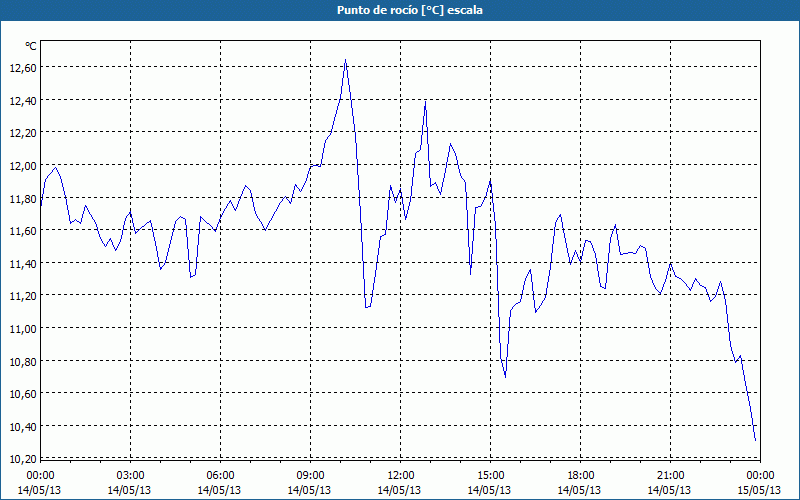Screen dimensions: 800x500
Task: Click the 11,40 y-axis label
Action: pyautogui.click(x=22, y=264)
